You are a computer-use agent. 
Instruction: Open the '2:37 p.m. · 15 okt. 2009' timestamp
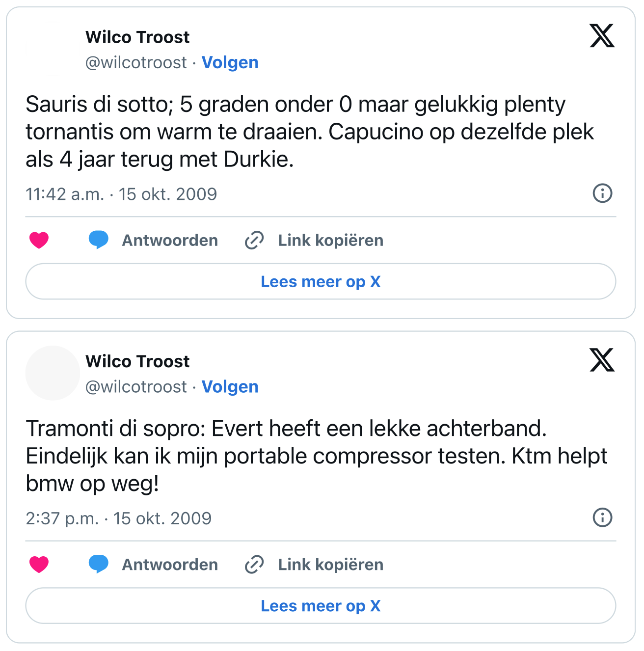(118, 518)
